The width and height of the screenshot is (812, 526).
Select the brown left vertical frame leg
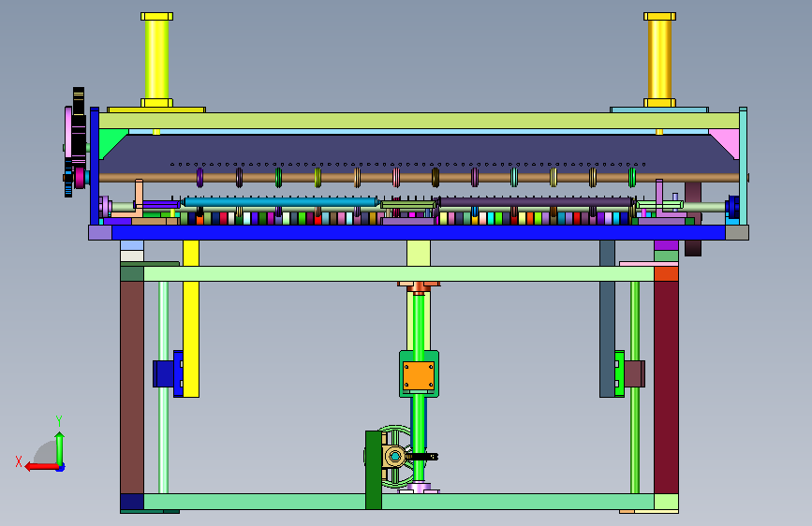pyautogui.click(x=132, y=387)
